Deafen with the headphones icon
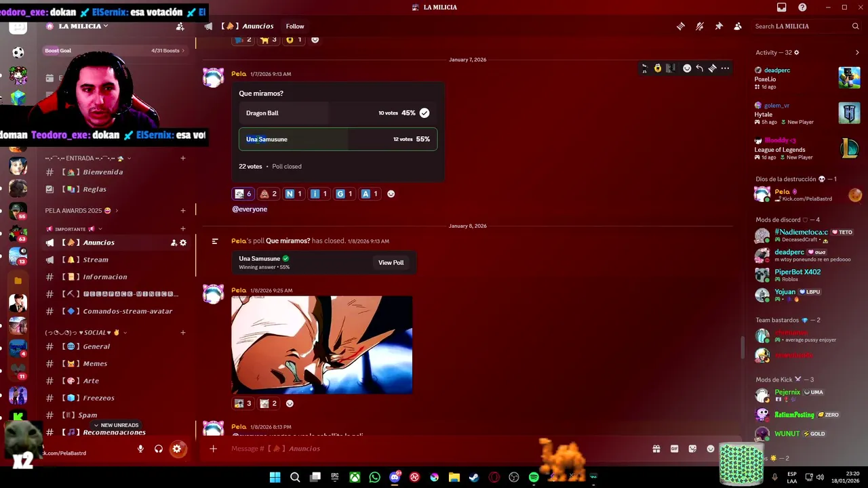 pos(159,449)
